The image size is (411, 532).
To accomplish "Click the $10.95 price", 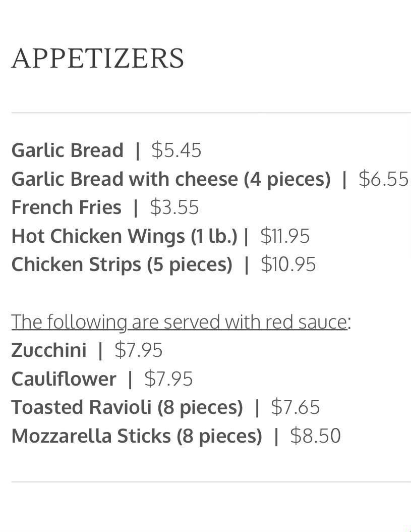I will click(288, 264).
